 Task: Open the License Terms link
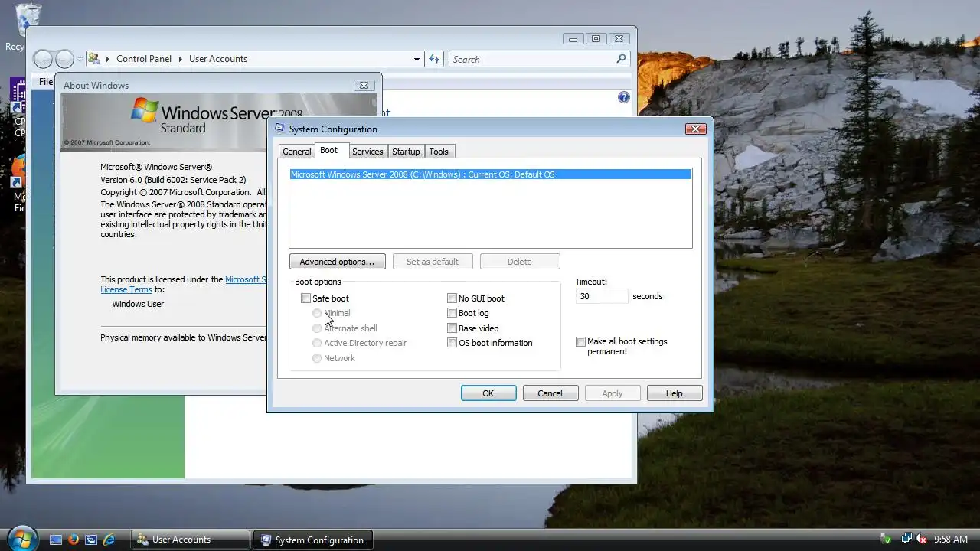tap(126, 289)
